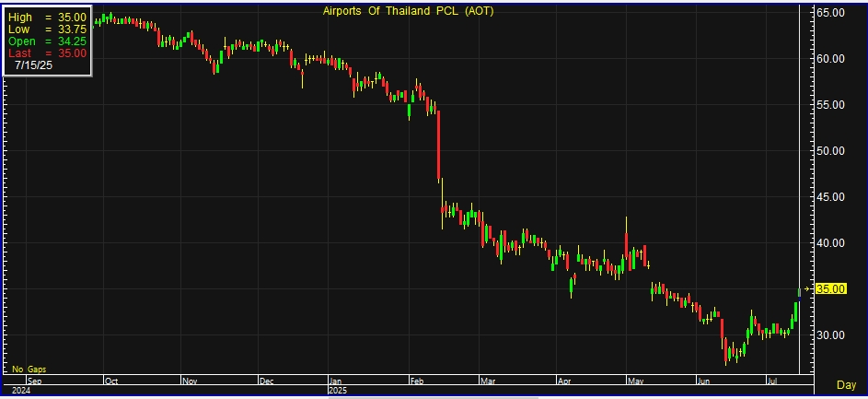Click the May month label on time axis
This screenshot has height=399, width=868.
point(636,381)
